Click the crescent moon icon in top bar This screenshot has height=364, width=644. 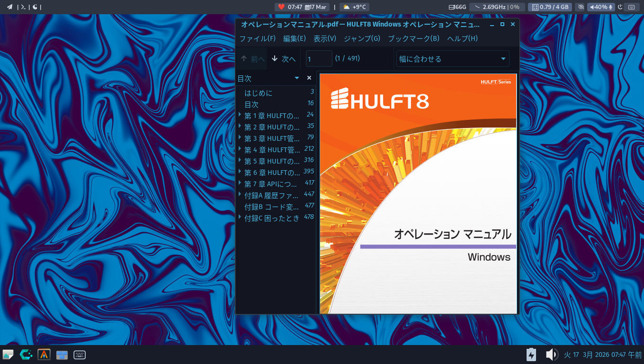tap(35, 7)
